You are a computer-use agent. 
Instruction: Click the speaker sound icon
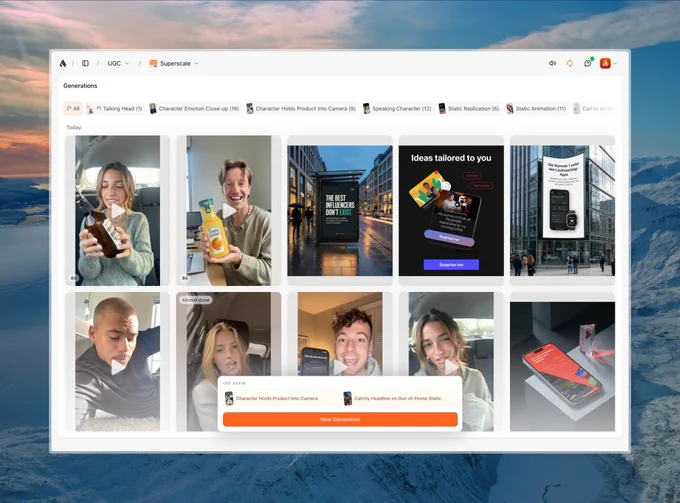point(552,63)
